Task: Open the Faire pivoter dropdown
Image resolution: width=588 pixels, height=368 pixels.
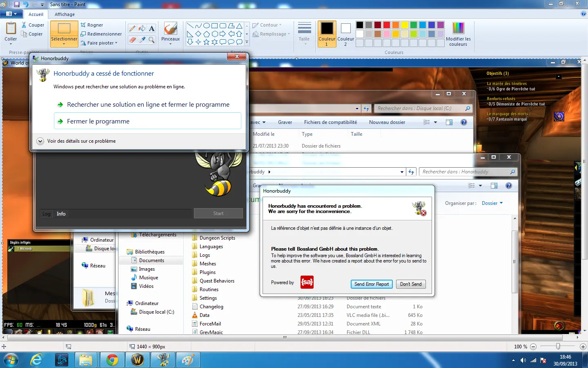Action: pyautogui.click(x=99, y=43)
